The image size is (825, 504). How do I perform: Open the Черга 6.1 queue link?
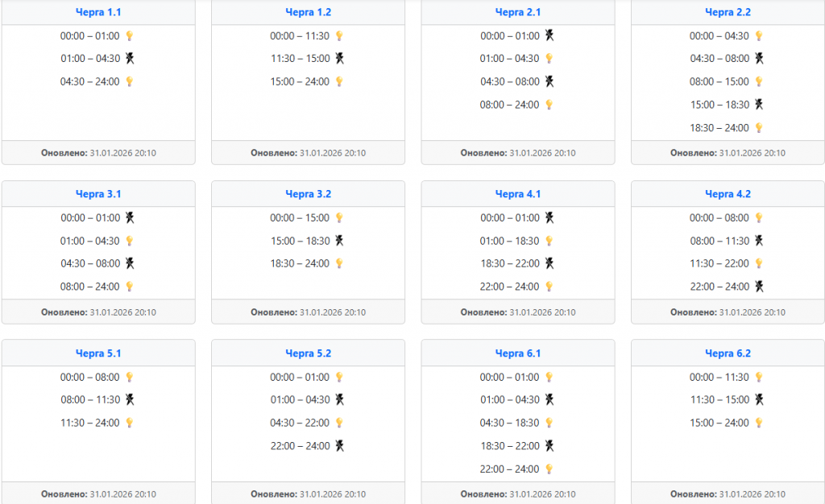pyautogui.click(x=517, y=353)
